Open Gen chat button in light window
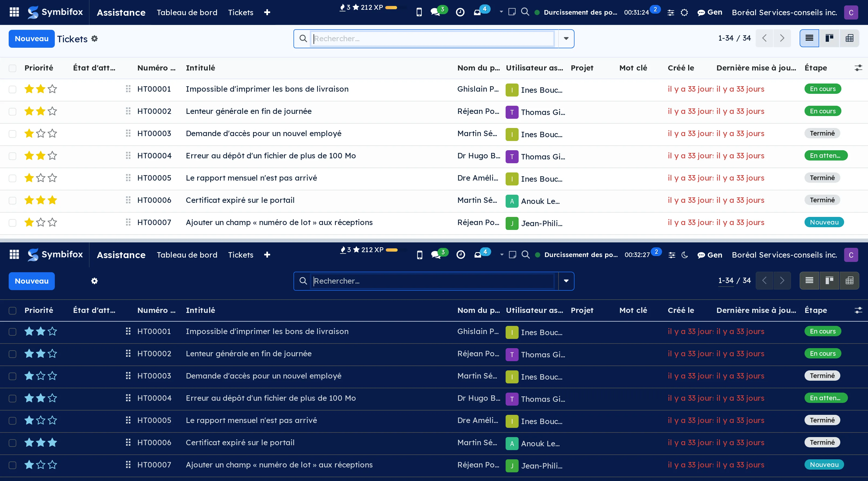This screenshot has width=868, height=481. coord(710,12)
